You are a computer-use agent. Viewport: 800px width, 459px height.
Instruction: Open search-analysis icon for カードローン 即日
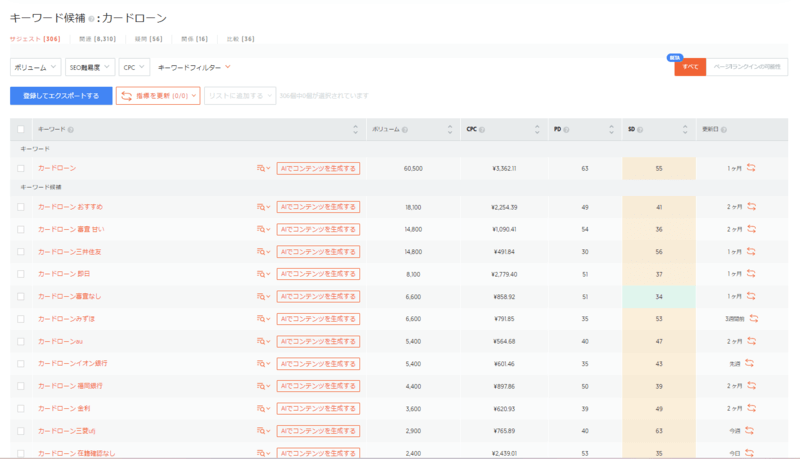[263, 274]
